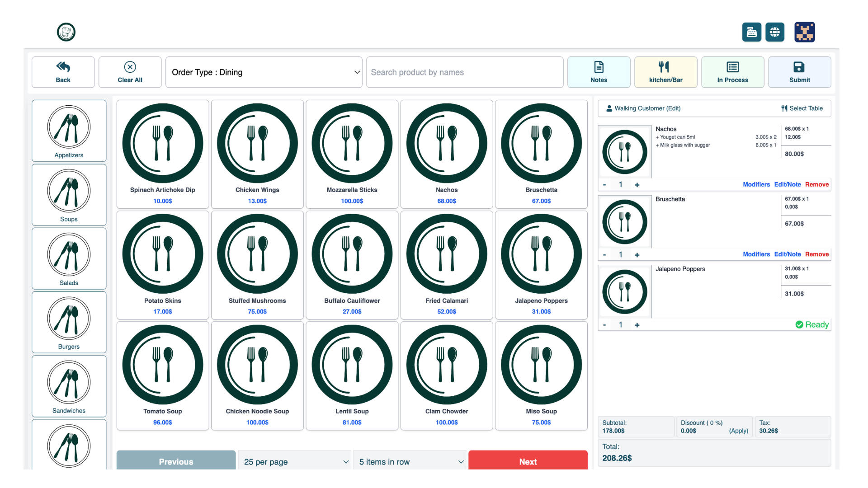The height and width of the screenshot is (488, 868).
Task: Open the cash register icon
Action: click(x=752, y=32)
